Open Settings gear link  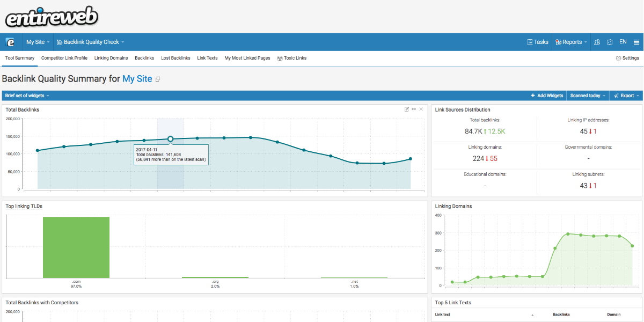point(627,58)
